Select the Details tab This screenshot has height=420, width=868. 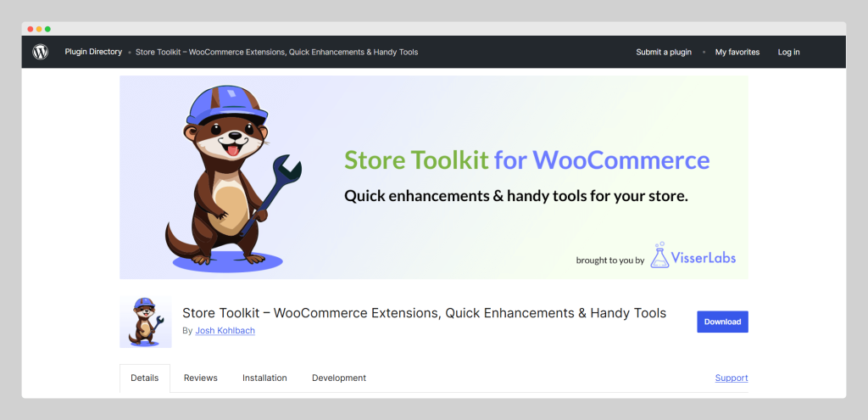(144, 378)
